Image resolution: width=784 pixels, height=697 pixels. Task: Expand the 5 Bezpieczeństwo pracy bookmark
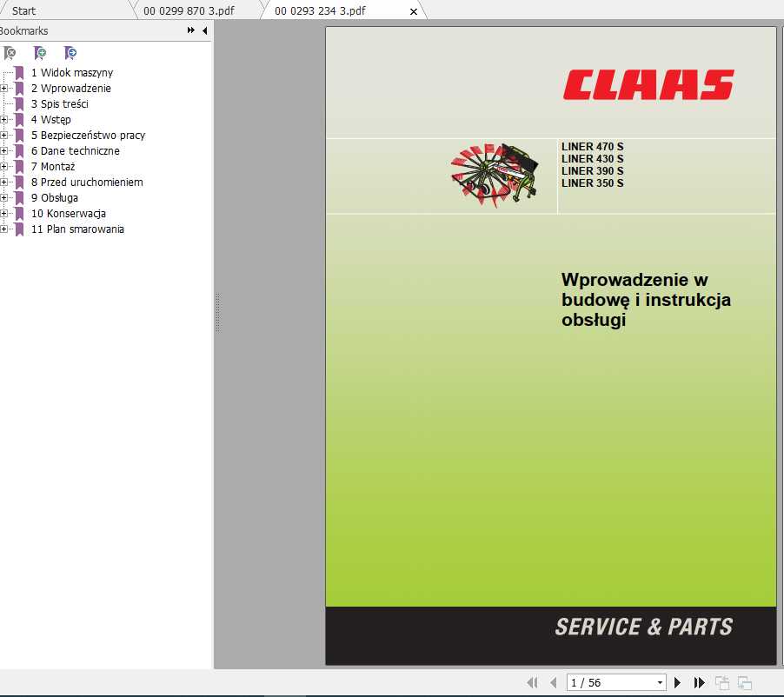pyautogui.click(x=4, y=136)
